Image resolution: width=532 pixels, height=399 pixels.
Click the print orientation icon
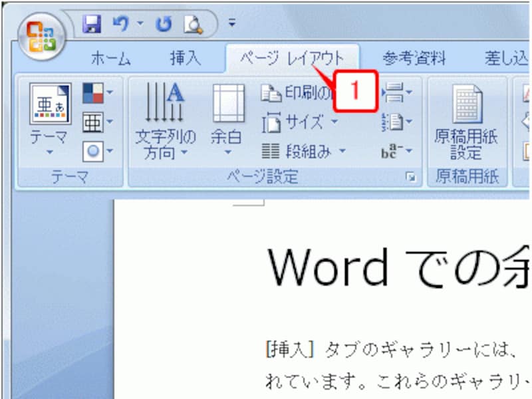[x=271, y=93]
